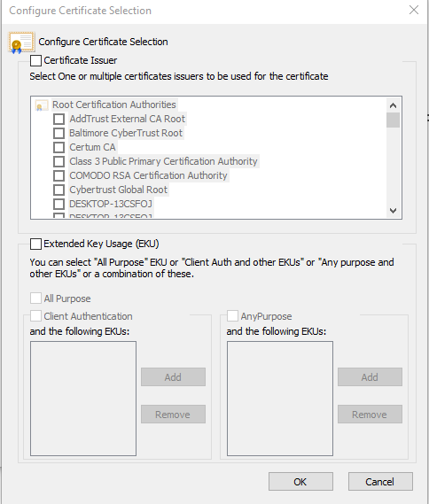Click the AnyPurpose EKU list box
This screenshot has height=504, width=429.
click(x=280, y=399)
